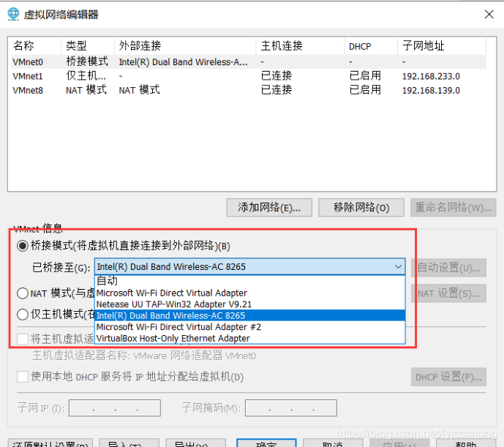Click the 子网地址 column header
This screenshot has width=504, height=447.
[x=442, y=45]
